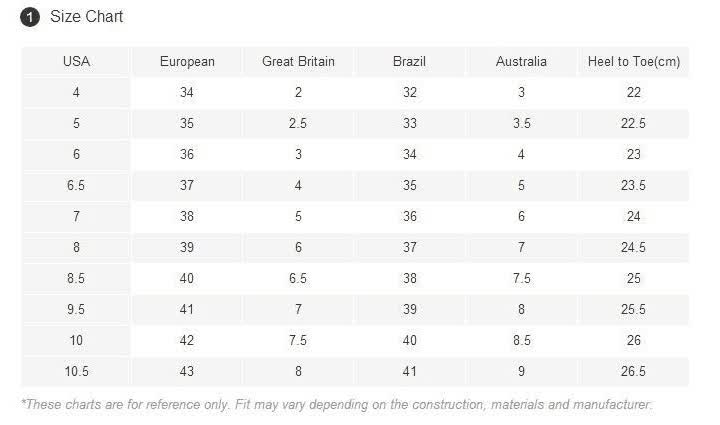Click USA size 6.5 cell

76,186
